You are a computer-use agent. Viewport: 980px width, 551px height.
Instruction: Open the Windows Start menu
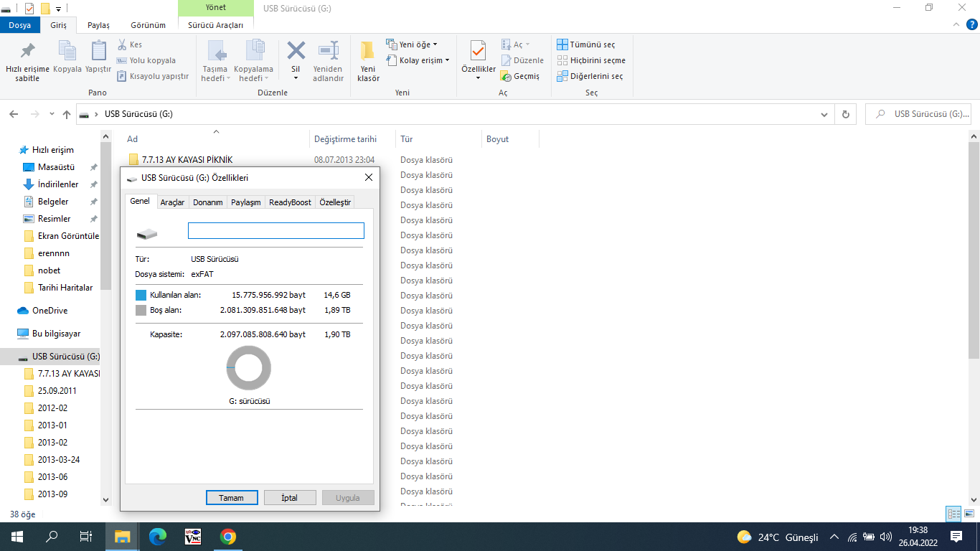click(17, 537)
